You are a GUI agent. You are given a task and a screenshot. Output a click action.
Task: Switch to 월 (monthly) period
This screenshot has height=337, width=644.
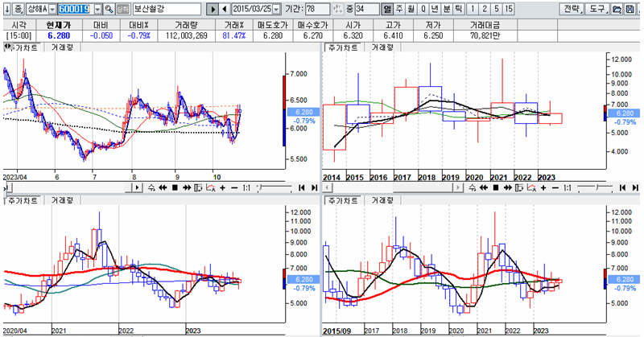[411, 9]
